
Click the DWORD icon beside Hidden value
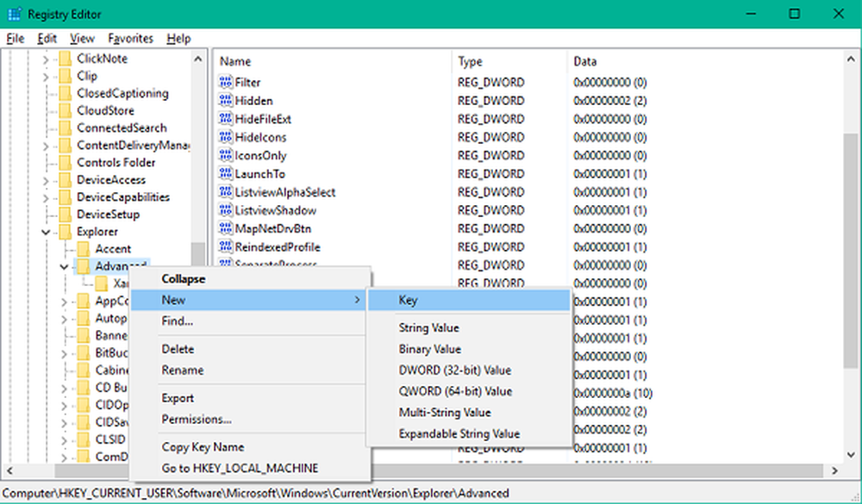227,101
